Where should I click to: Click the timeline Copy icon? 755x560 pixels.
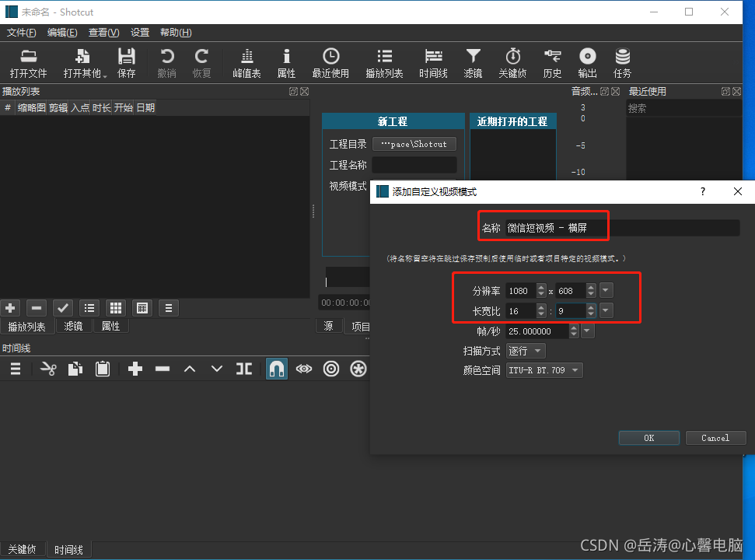point(75,369)
